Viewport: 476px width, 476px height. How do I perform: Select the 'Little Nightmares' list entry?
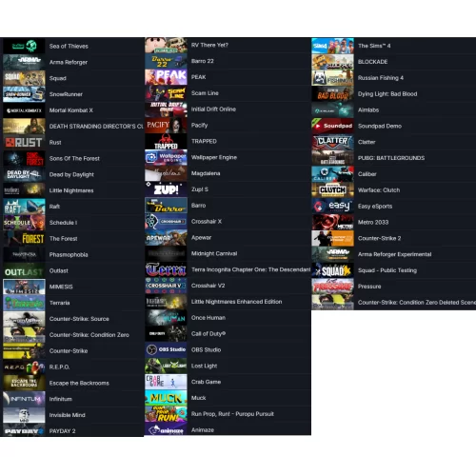pos(71,190)
